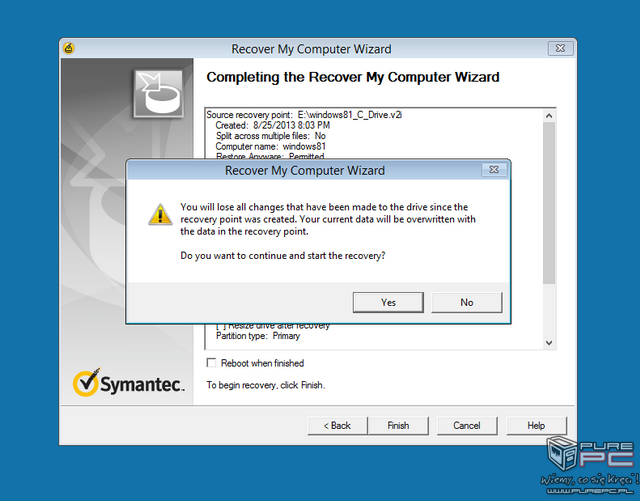The height and width of the screenshot is (501, 640).
Task: Select the Source recovery point line
Action: tap(304, 115)
